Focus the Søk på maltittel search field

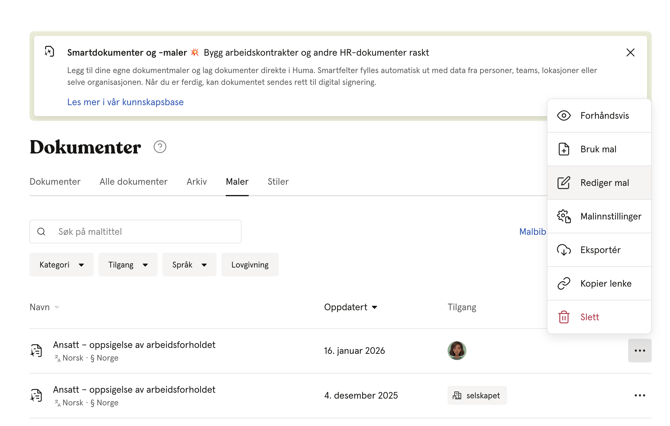[x=135, y=232]
